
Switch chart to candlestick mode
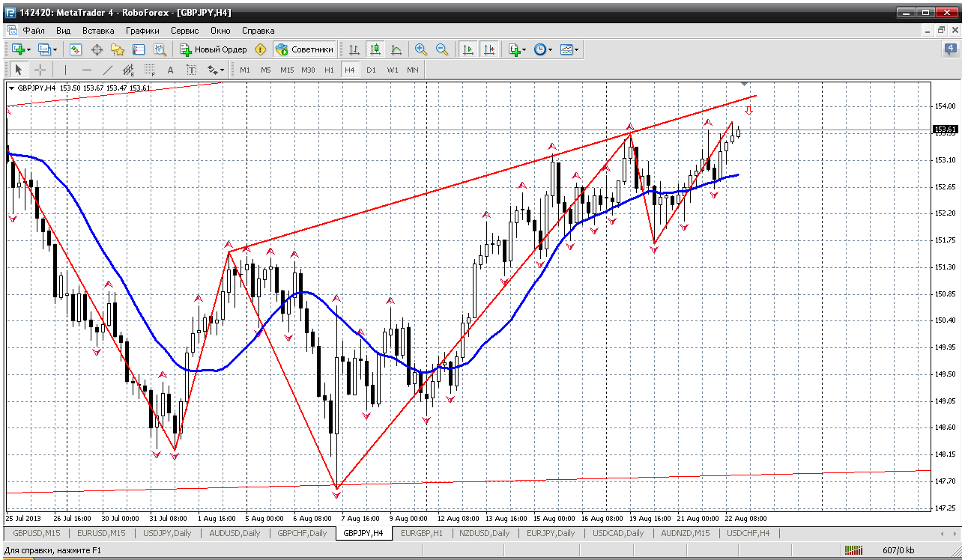(375, 49)
